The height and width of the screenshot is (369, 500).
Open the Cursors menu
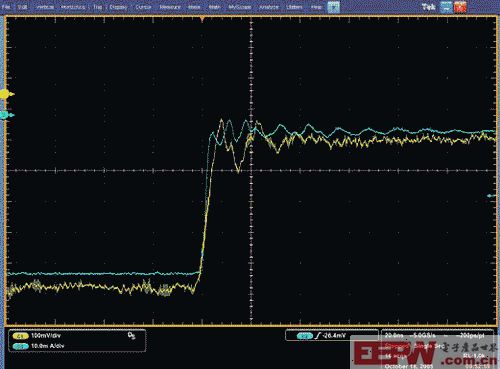coord(143,7)
